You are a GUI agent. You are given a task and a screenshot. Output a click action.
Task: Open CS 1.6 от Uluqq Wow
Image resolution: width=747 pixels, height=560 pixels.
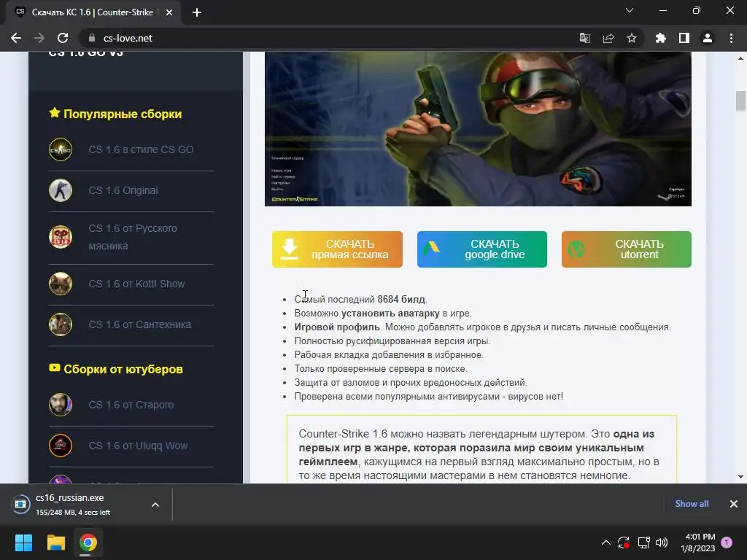(x=138, y=446)
